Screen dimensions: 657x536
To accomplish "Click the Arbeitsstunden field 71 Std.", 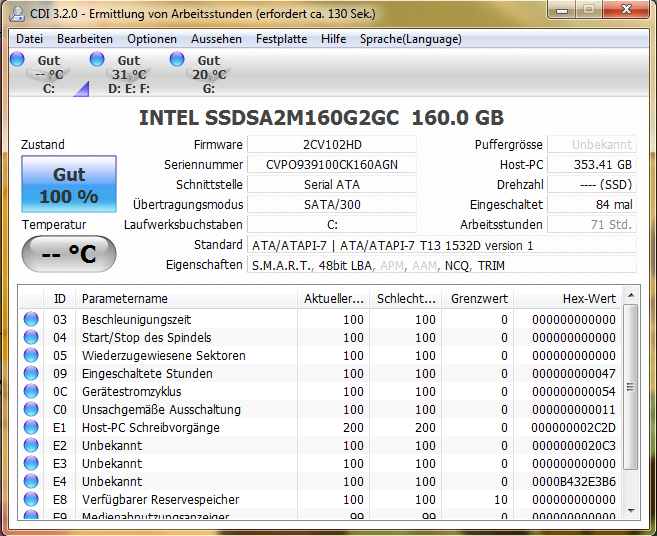I will coord(592,225).
